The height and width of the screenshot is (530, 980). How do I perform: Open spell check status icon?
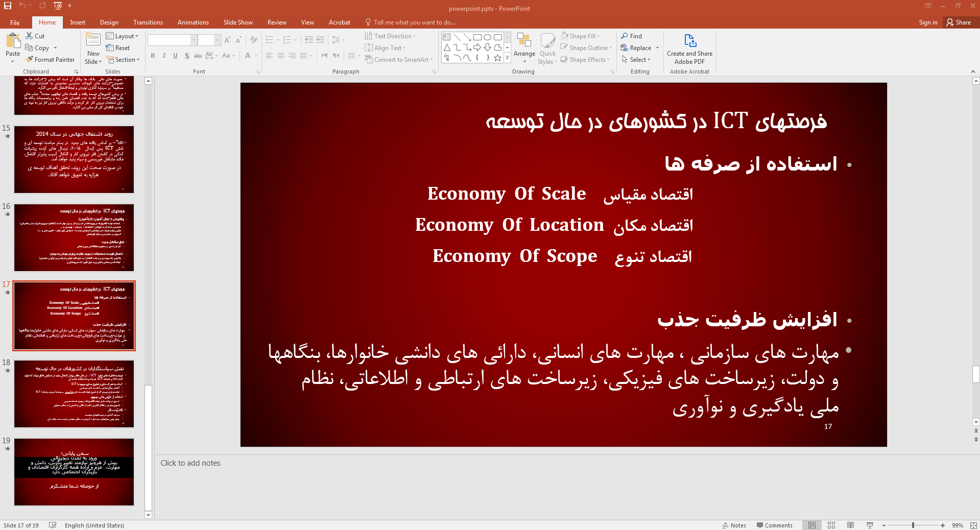[x=53, y=525]
